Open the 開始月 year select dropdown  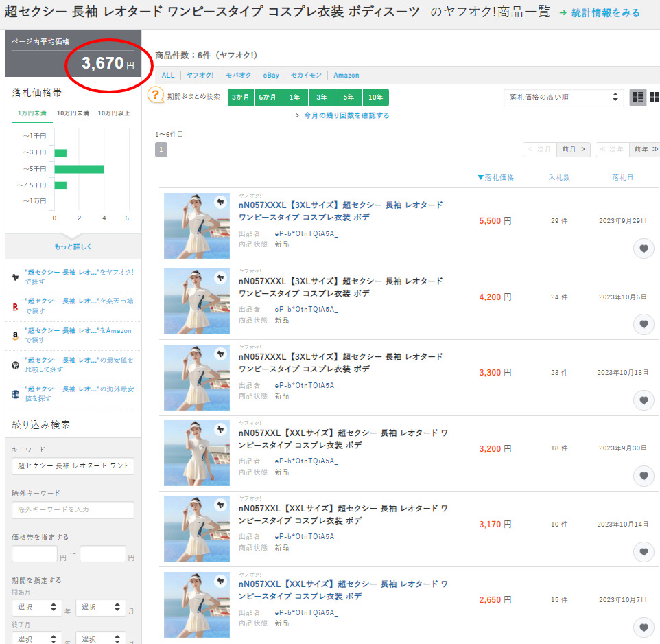pos(36,608)
